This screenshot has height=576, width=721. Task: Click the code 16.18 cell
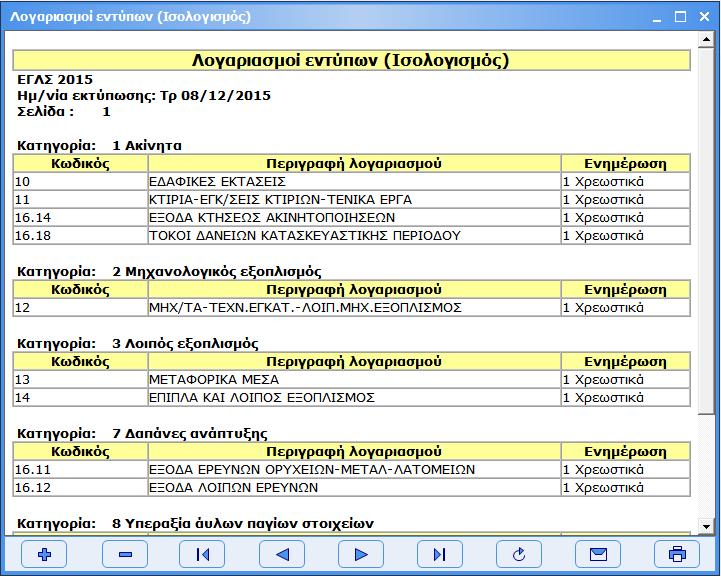tap(80, 235)
